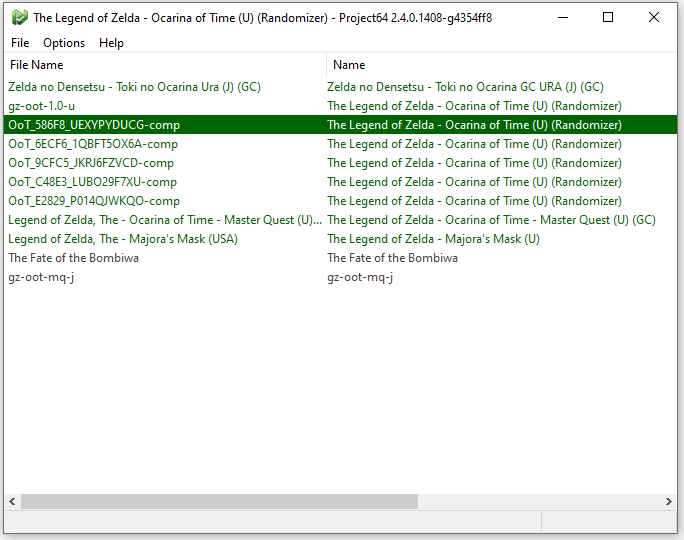Select The Fate of the Bombiwa ROM

point(74,258)
